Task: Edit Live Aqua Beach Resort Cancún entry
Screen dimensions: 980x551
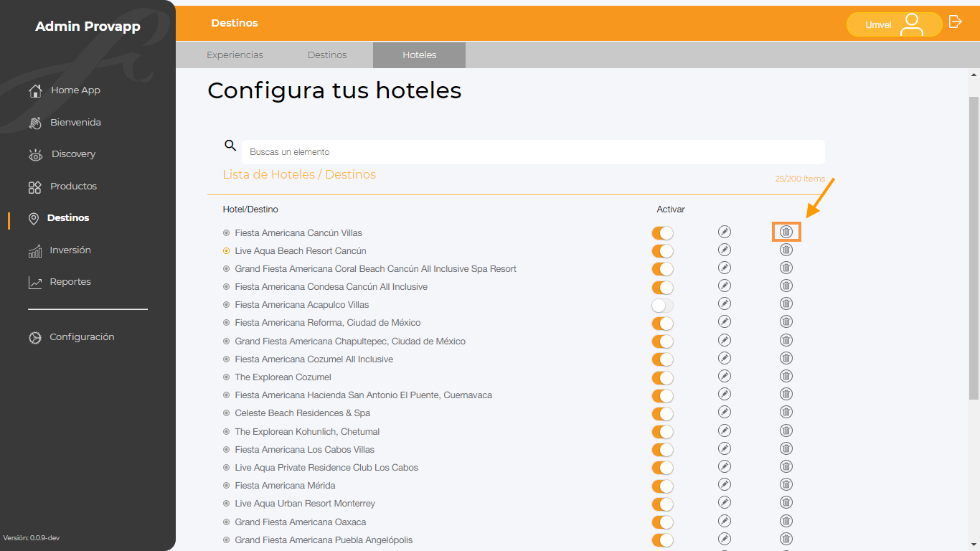Action: click(x=725, y=250)
